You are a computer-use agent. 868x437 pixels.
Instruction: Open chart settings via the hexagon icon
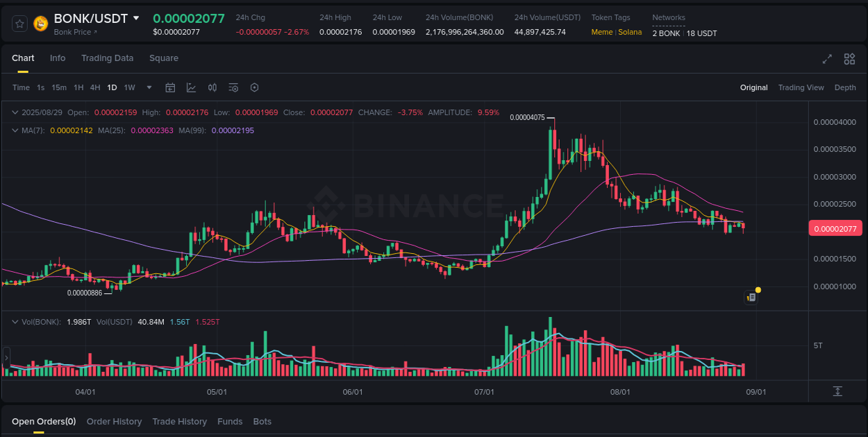tap(254, 87)
